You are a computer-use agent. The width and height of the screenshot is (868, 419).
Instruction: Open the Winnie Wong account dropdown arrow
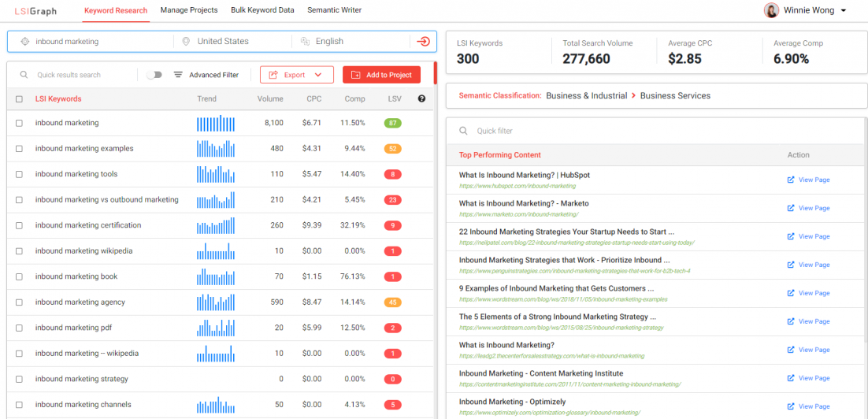pyautogui.click(x=843, y=10)
